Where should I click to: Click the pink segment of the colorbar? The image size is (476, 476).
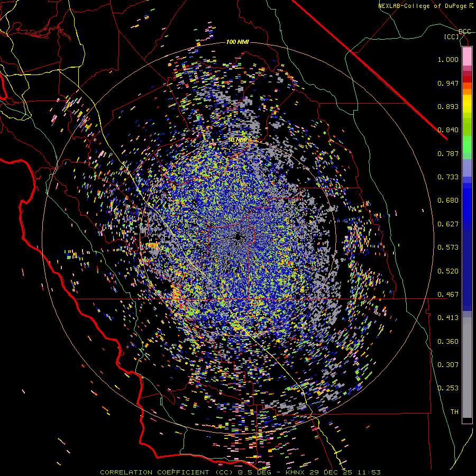click(467, 56)
